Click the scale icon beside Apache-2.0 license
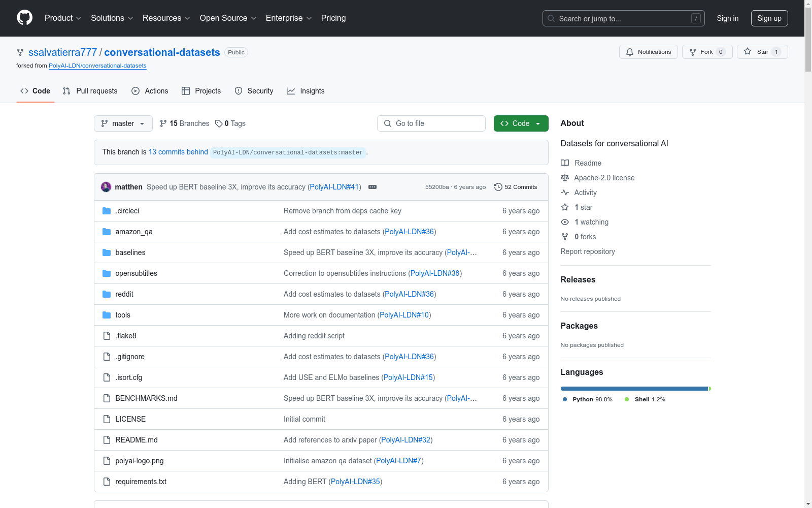This screenshot has width=812, height=508. click(x=565, y=178)
